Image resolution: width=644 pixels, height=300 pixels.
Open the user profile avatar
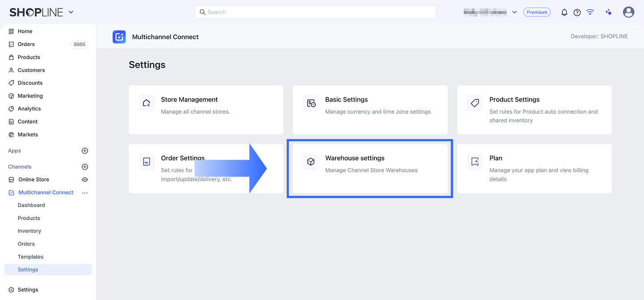[x=629, y=12]
